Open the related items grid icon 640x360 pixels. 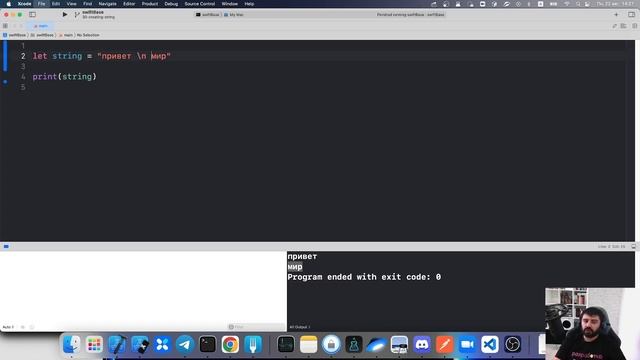coord(5,26)
